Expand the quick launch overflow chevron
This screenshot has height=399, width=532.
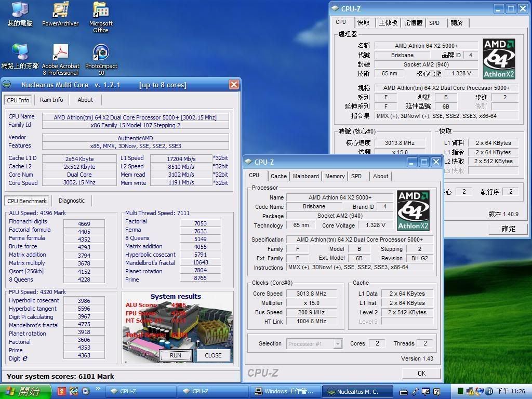tap(98, 389)
